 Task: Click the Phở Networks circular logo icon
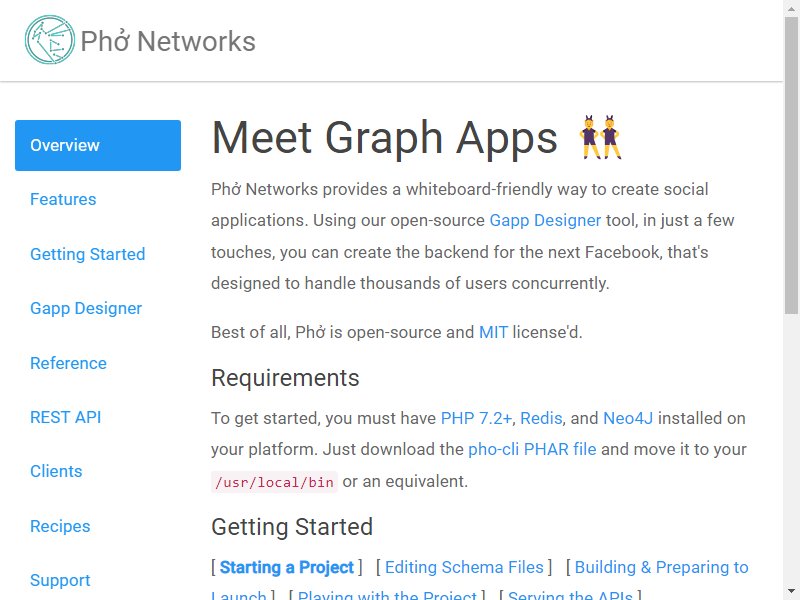(49, 40)
